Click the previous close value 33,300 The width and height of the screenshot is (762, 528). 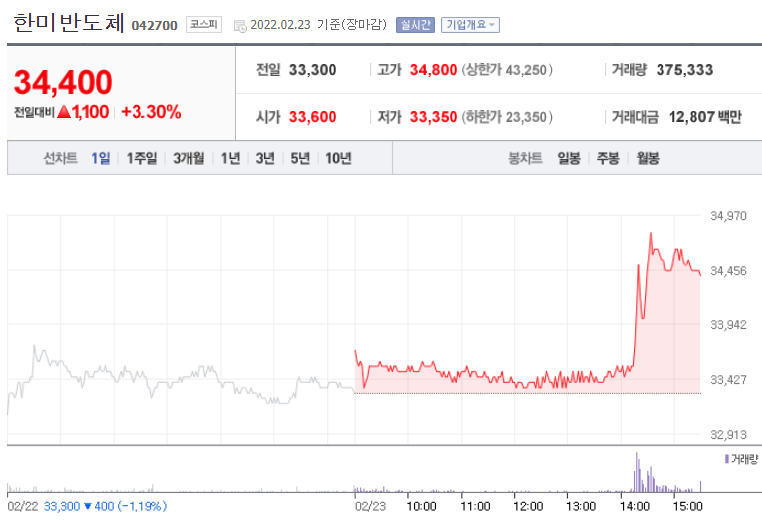click(312, 70)
